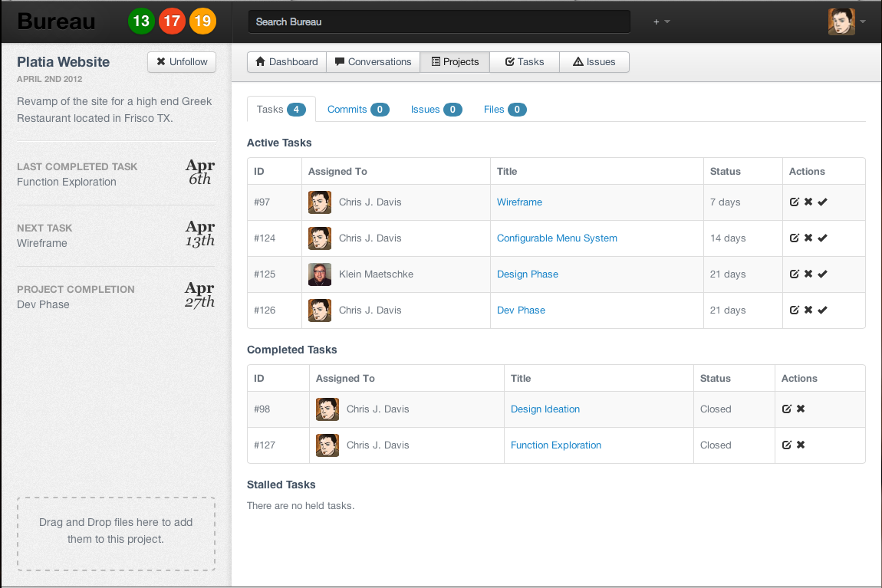Screen dimensions: 882x588
Task: Click the file drag and drop zone
Action: (116, 534)
